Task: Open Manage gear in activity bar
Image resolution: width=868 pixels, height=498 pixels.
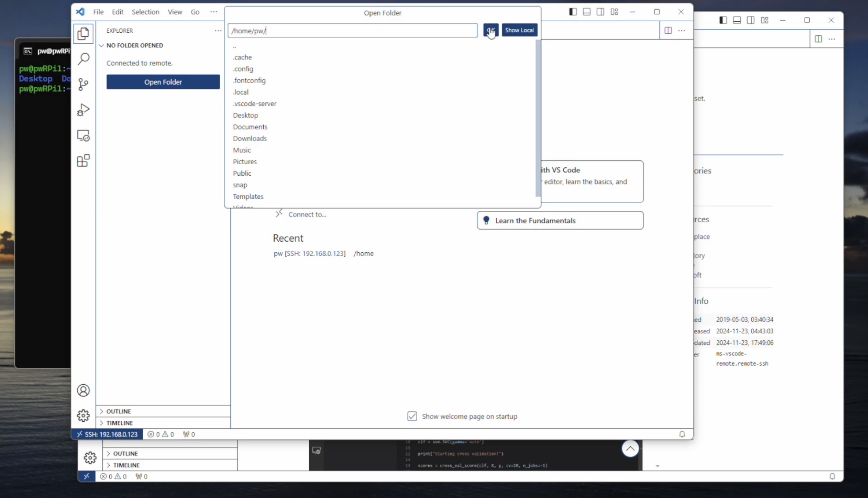Action: tap(83, 415)
